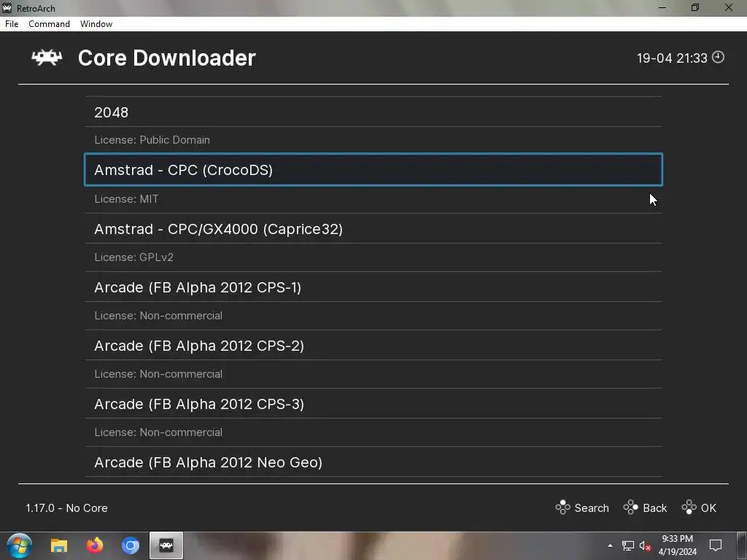Click the RetroArch title bar app icon

(7, 8)
